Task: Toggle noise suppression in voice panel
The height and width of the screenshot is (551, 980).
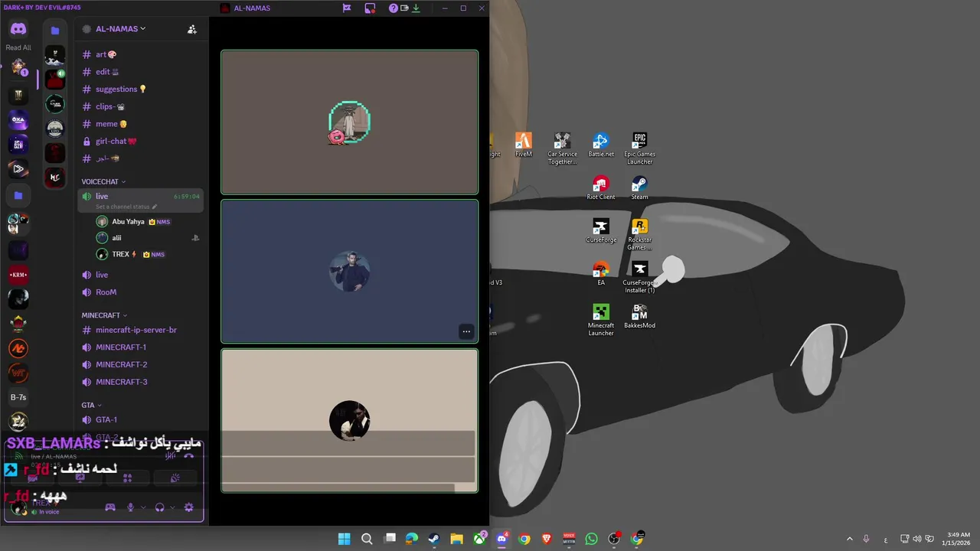Action: point(170,455)
